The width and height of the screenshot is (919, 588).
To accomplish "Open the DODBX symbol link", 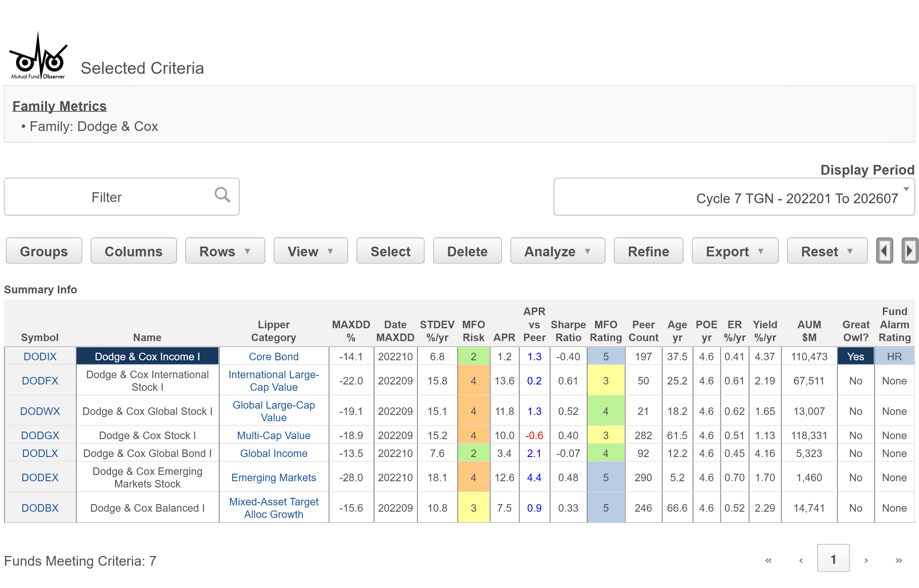I will (x=40, y=508).
